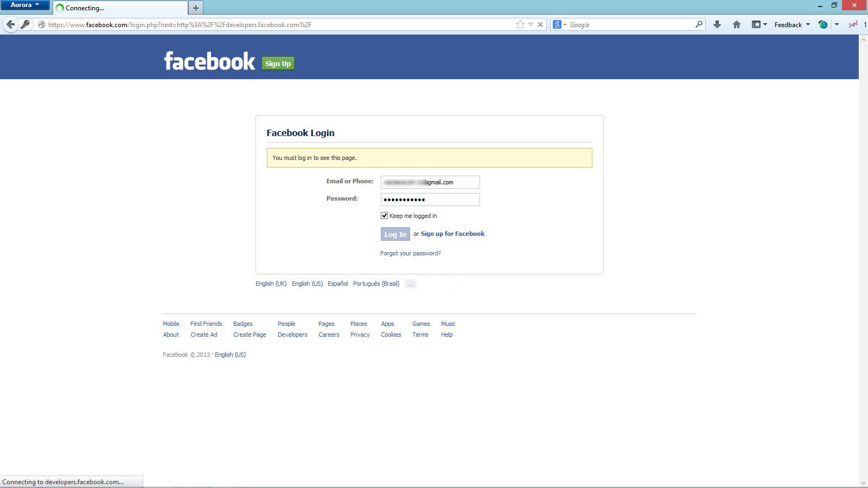Click the Log In button

[x=395, y=234]
